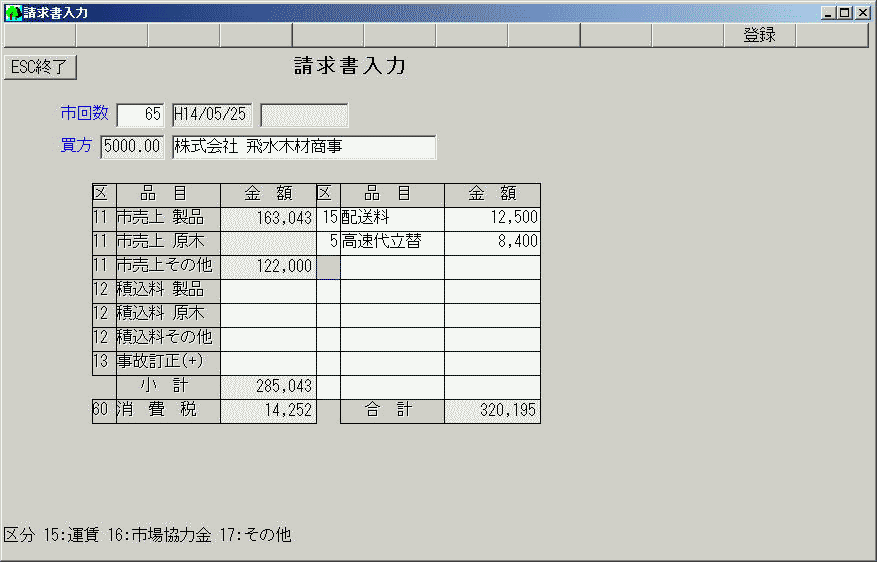Click the 市売上 製品 item label

(x=168, y=219)
